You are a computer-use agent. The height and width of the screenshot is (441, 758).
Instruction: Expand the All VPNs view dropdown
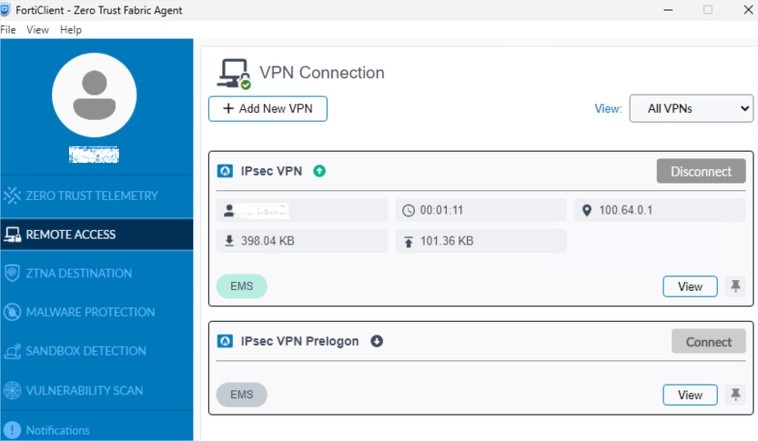pos(691,108)
